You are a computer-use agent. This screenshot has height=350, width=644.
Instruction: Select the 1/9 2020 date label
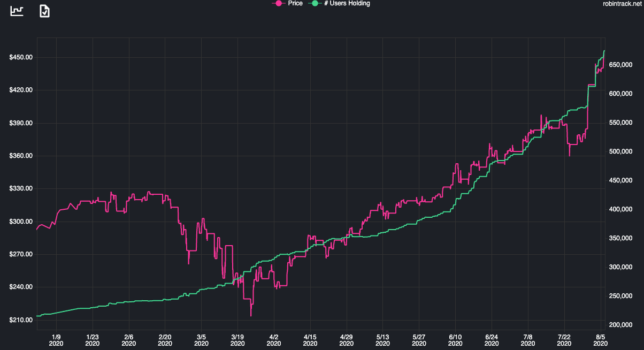point(56,340)
